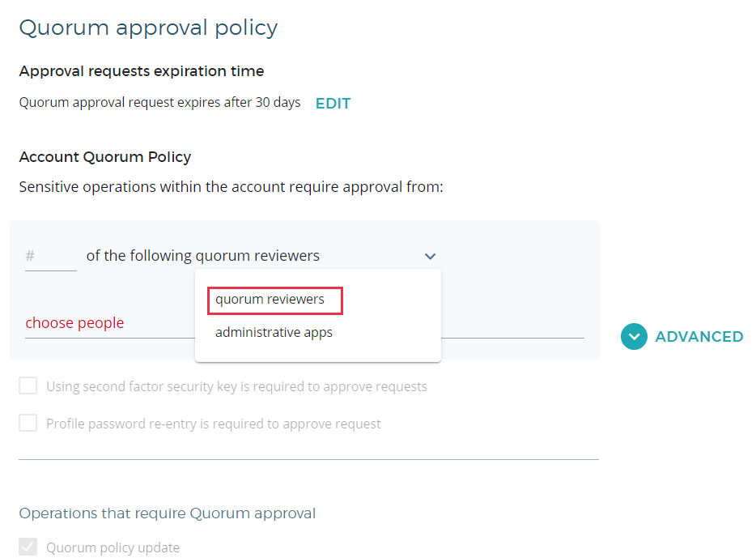Open the 'of the following quorum reviewers' selector

click(202, 256)
